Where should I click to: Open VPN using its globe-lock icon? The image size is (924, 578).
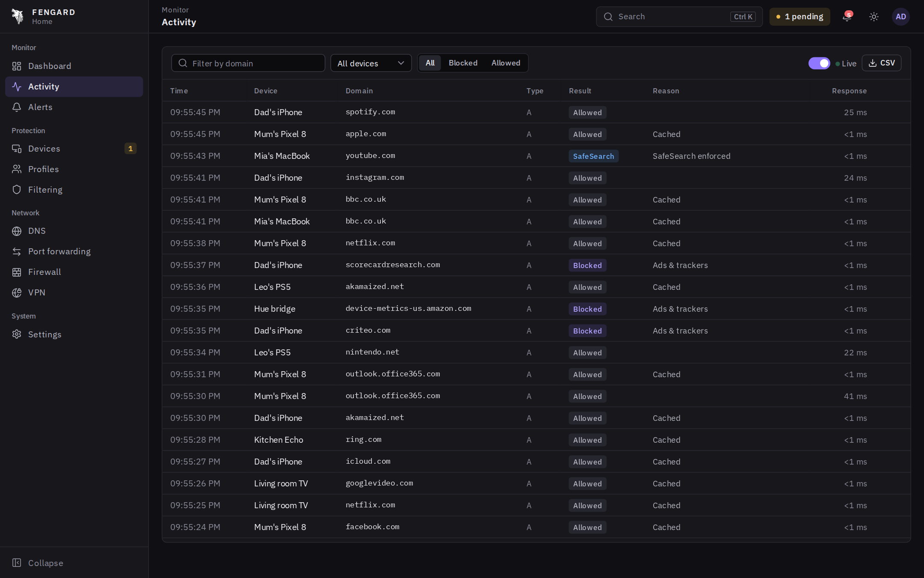17,293
